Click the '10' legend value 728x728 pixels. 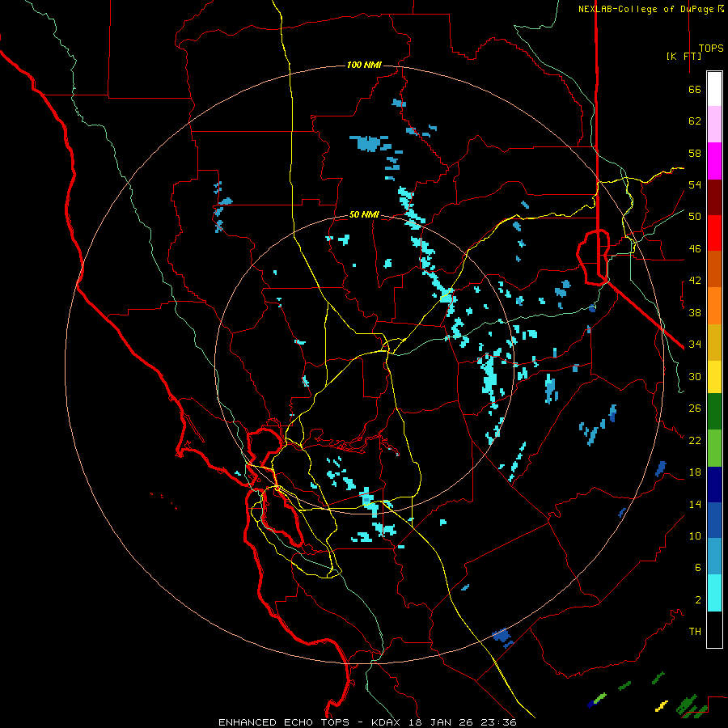pyautogui.click(x=695, y=536)
